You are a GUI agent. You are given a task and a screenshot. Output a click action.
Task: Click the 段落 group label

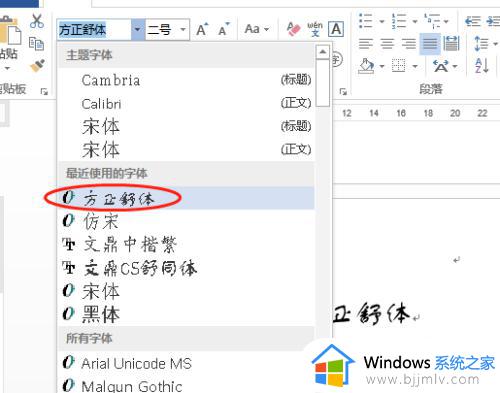[x=431, y=89]
